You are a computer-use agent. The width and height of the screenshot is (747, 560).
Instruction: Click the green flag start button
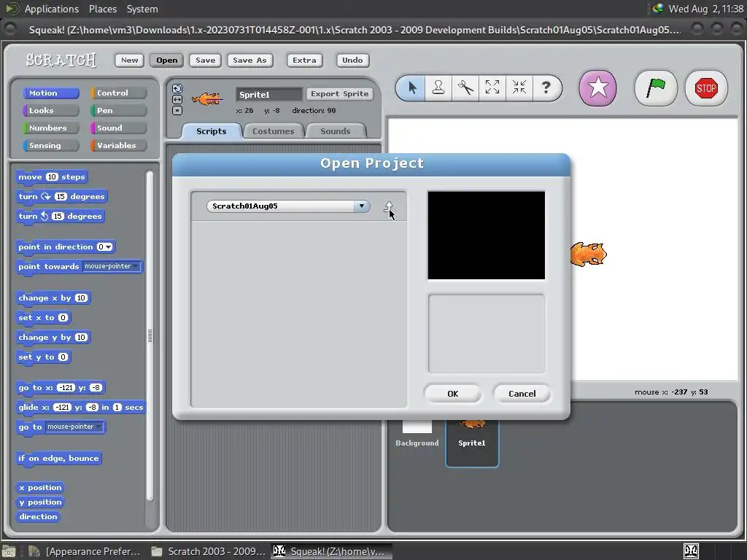(656, 88)
